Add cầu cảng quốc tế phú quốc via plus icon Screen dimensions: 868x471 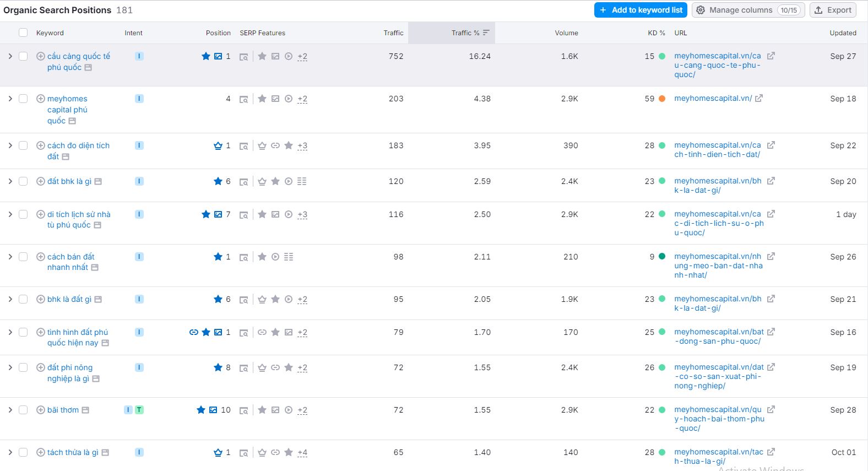click(41, 56)
